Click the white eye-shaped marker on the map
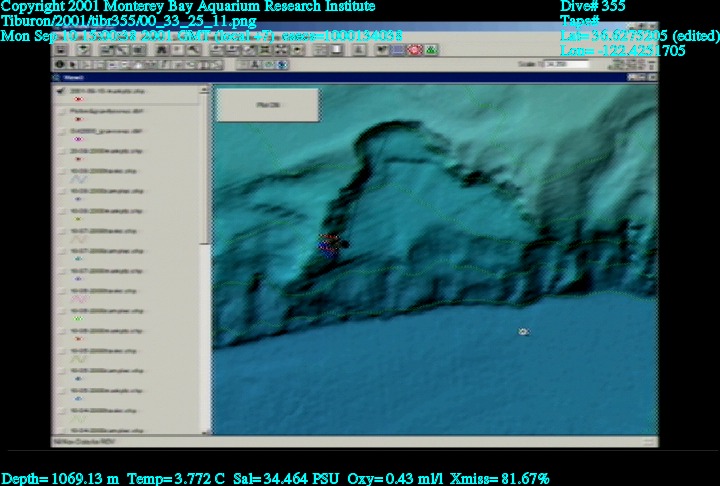720x486 pixels. tap(523, 331)
